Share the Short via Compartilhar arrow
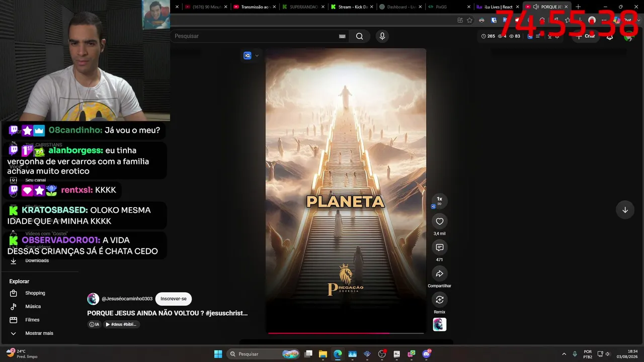This screenshot has height=362, width=644. point(439,274)
